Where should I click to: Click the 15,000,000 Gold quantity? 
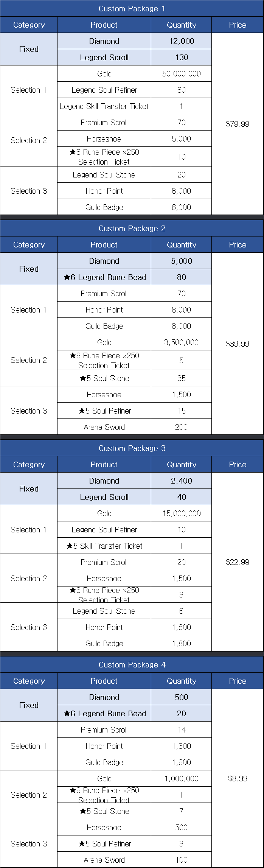click(x=182, y=513)
